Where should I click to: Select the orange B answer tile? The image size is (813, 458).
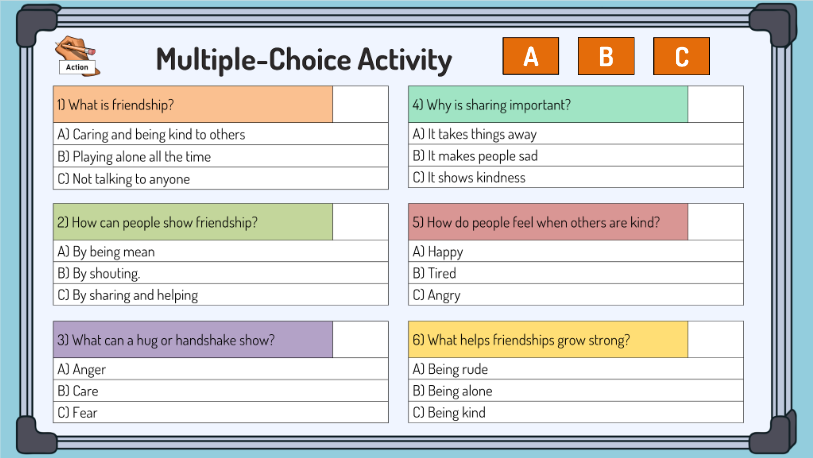(606, 56)
